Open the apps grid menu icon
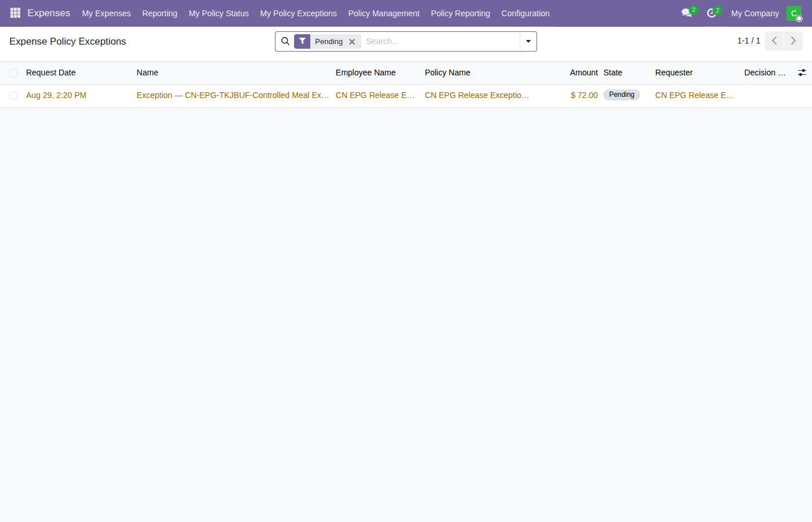812x522 pixels. [15, 13]
